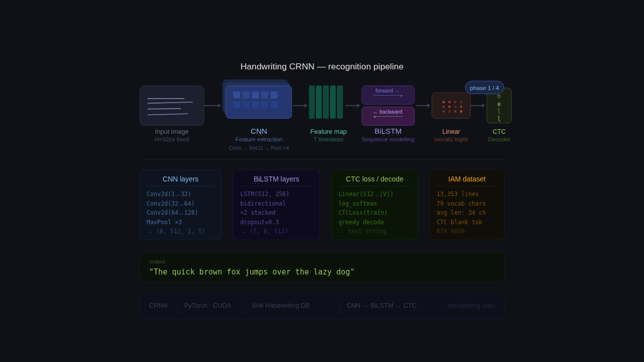The width and height of the screenshot is (644, 362).
Task: Click the Handwriting CRNN pipeline title
Action: click(x=322, y=66)
